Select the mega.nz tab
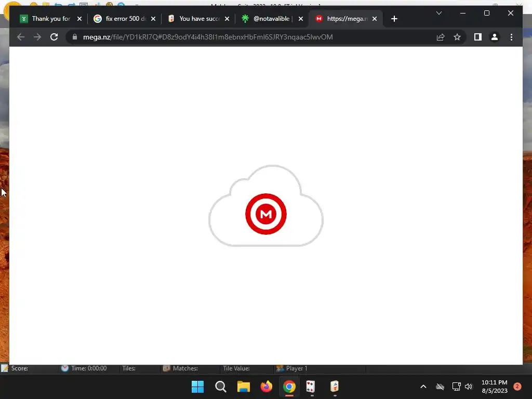This screenshot has height=399, width=532. [346, 19]
